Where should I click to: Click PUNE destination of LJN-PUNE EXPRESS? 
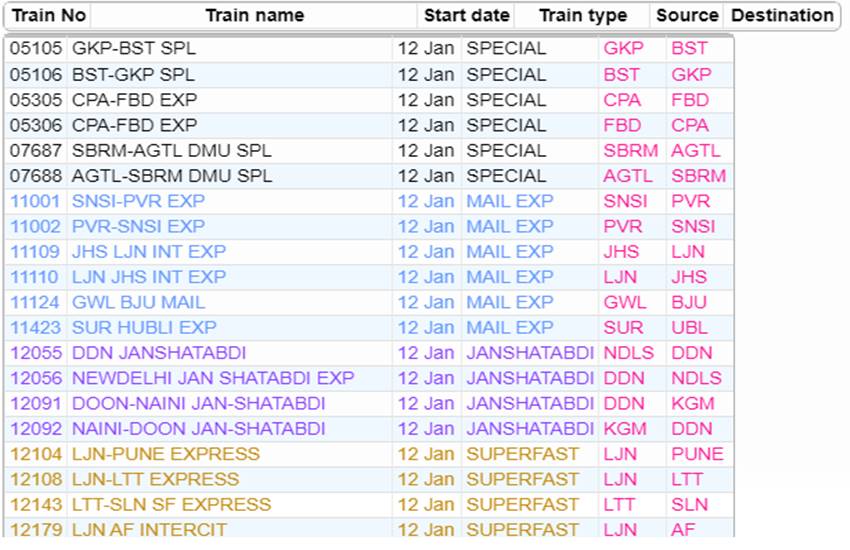[x=697, y=454]
